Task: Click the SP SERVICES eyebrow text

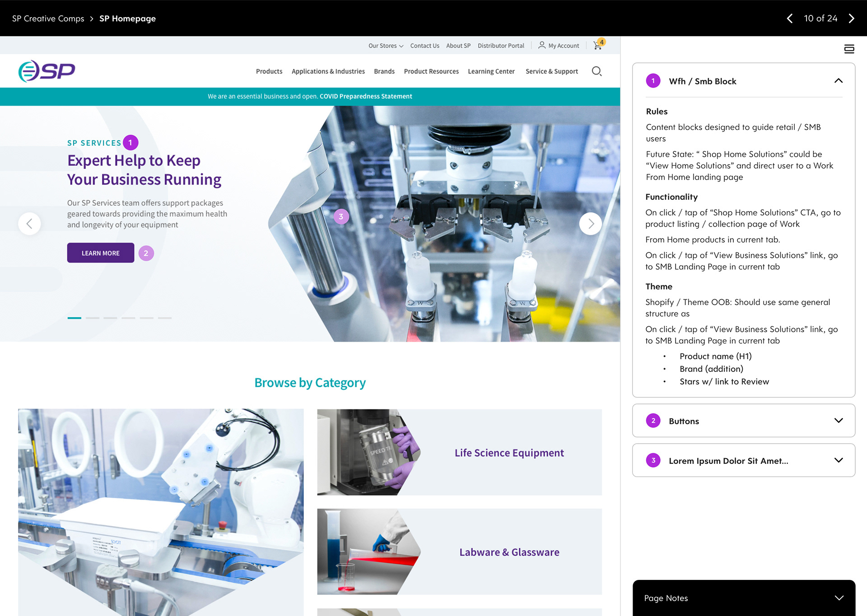Action: pos(94,143)
